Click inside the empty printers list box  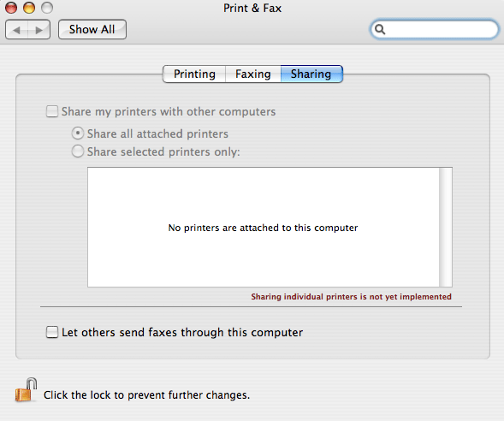click(x=264, y=227)
